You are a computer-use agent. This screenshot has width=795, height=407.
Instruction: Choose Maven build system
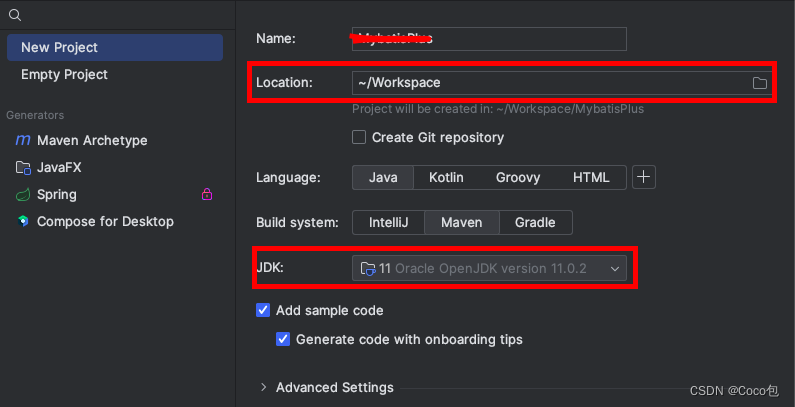(x=461, y=223)
